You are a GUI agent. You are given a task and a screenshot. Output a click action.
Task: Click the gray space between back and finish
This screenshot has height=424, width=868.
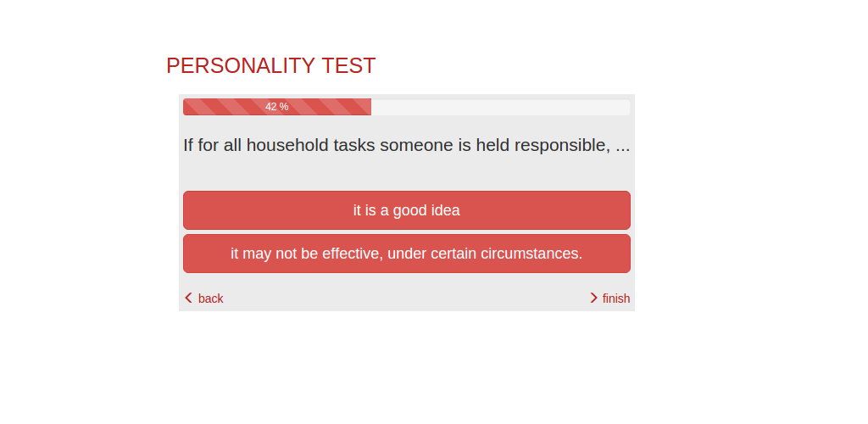(407, 298)
